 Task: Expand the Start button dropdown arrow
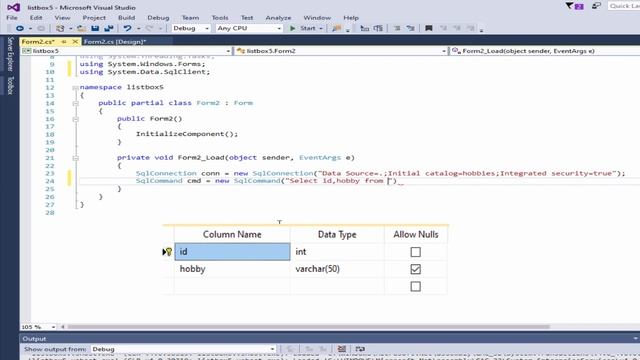coord(321,28)
